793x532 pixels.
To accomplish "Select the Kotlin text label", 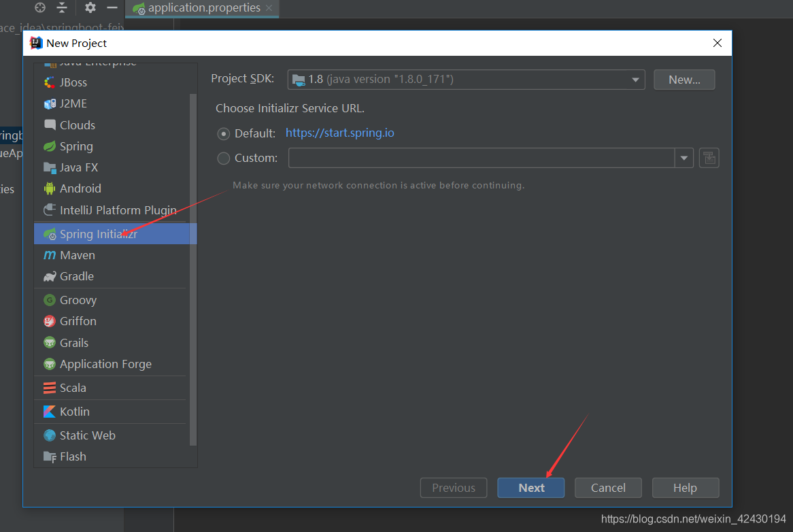I will click(x=75, y=412).
